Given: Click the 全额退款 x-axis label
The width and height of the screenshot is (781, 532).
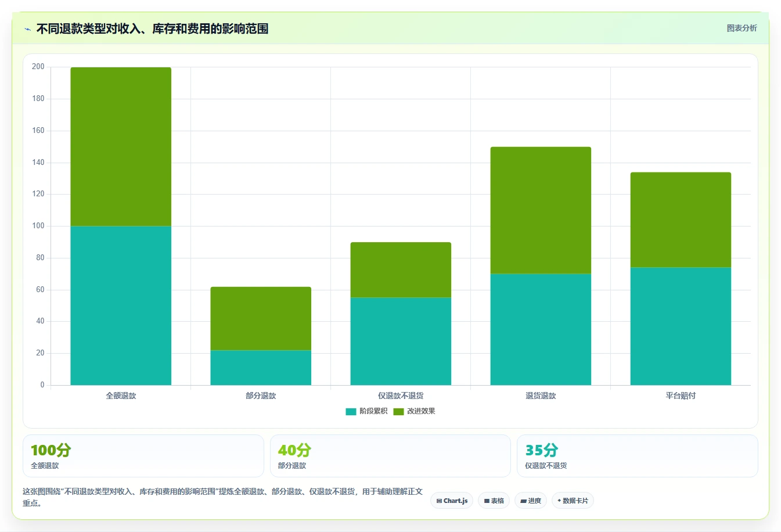Looking at the screenshot, I should pos(121,396).
